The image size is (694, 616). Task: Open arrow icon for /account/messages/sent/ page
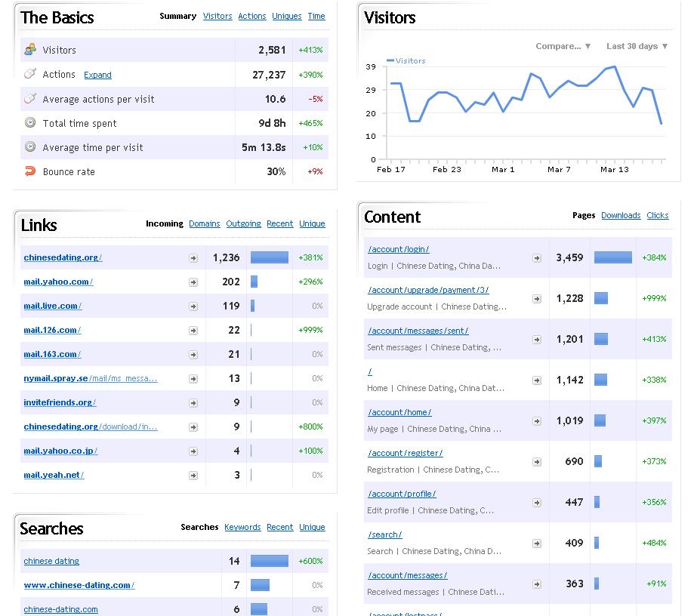[537, 340]
